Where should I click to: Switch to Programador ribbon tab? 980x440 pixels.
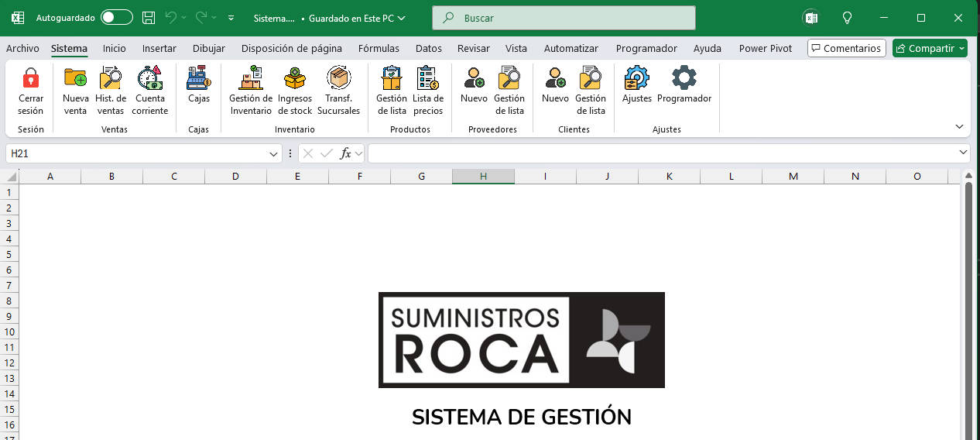click(x=646, y=48)
